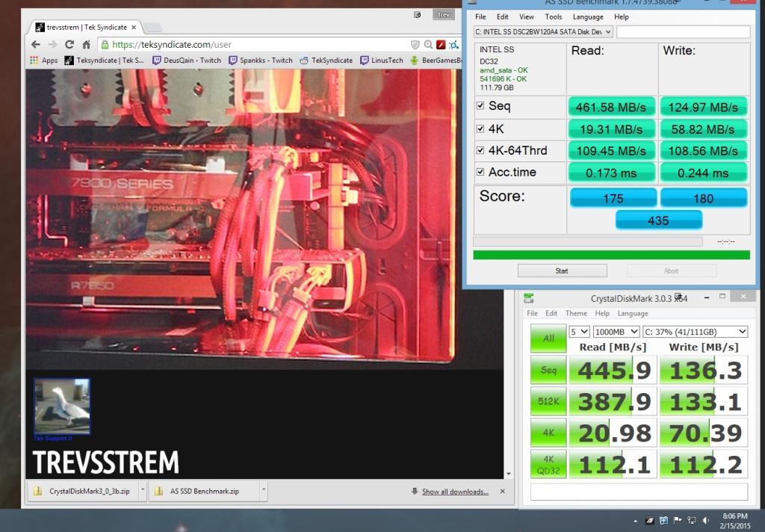Click the Show all downloads link
This screenshot has height=532, width=765.
tap(455, 492)
